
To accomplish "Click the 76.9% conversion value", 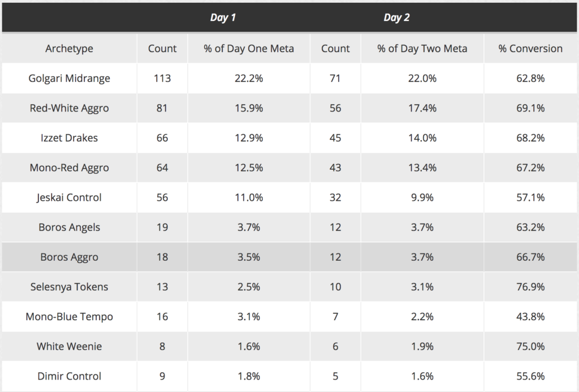I will click(x=530, y=287).
